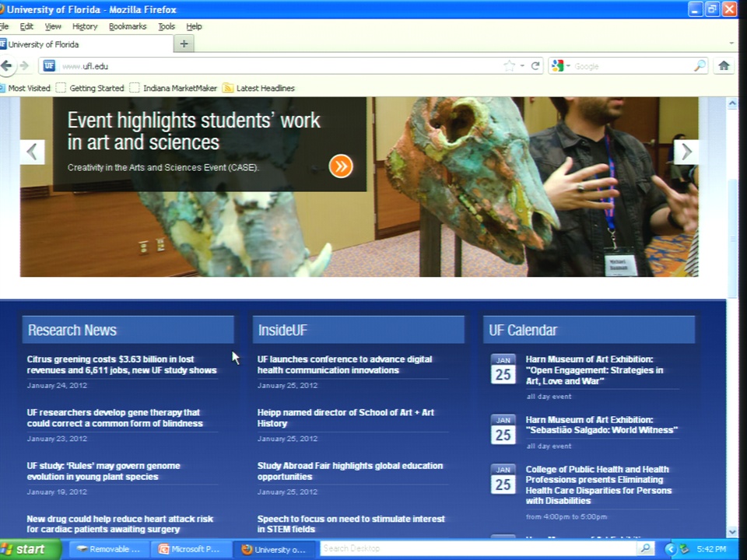This screenshot has height=560, width=747.
Task: Open the Latest Headlines feed bookmark
Action: (x=259, y=88)
